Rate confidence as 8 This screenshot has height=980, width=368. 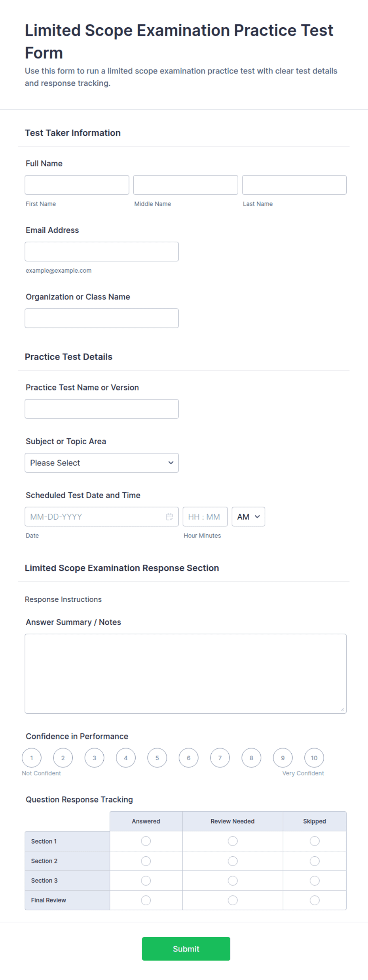click(251, 758)
